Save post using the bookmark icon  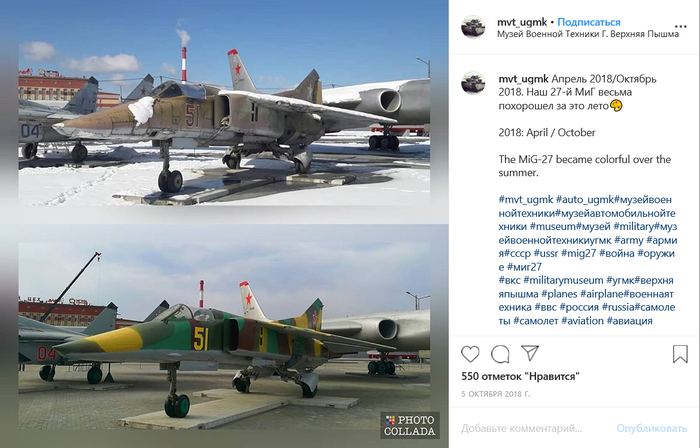(680, 354)
